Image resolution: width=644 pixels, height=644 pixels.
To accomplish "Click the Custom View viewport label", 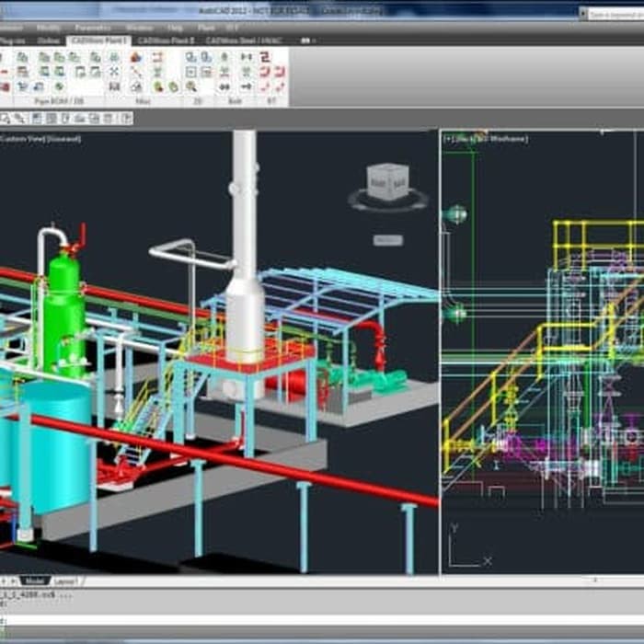I will tap(41, 139).
